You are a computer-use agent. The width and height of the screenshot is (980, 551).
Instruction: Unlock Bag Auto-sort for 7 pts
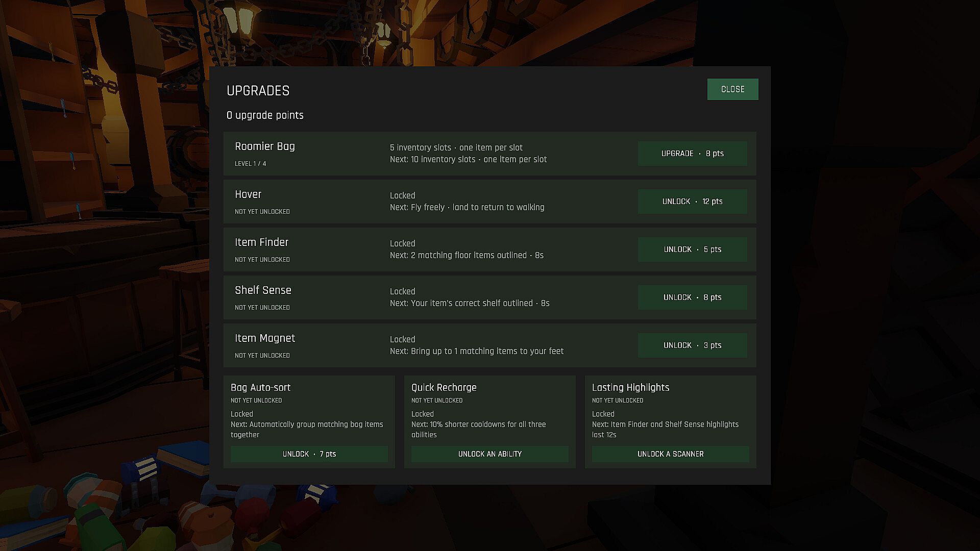309,454
